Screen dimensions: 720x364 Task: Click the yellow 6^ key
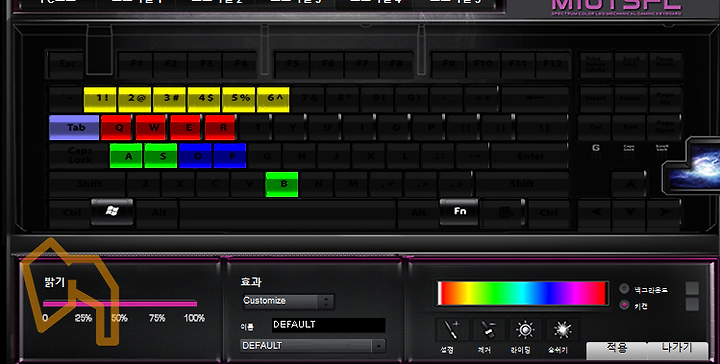[x=273, y=99]
